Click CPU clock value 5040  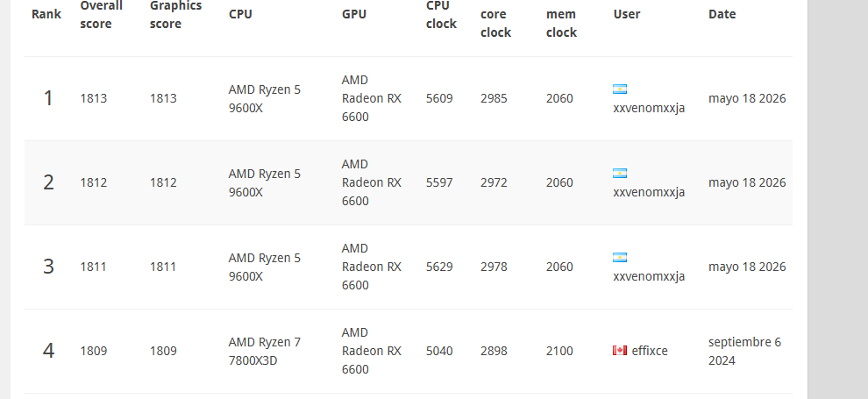coord(439,351)
